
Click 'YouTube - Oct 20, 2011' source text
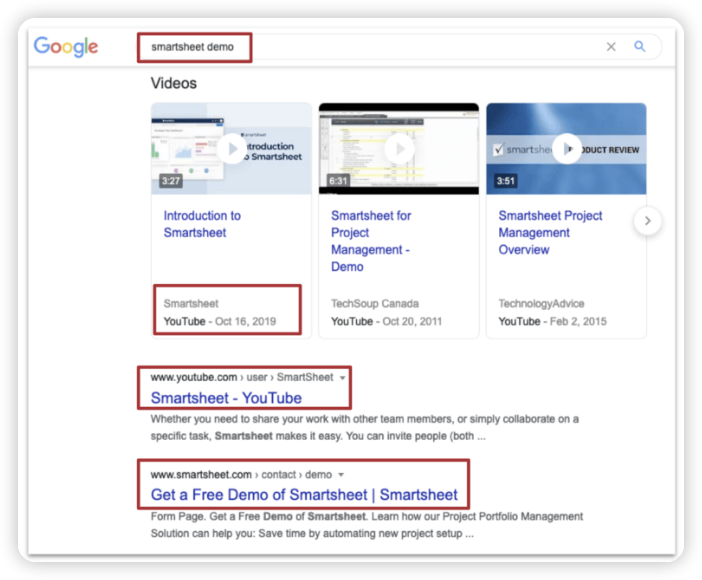point(386,321)
